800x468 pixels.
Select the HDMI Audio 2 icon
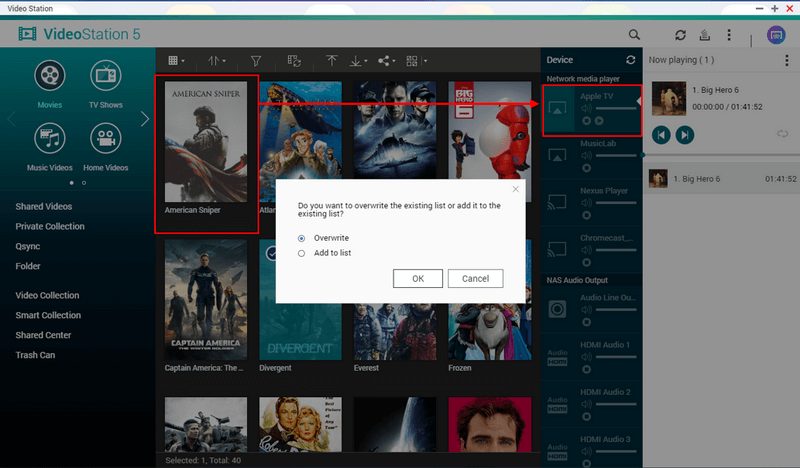pos(557,404)
